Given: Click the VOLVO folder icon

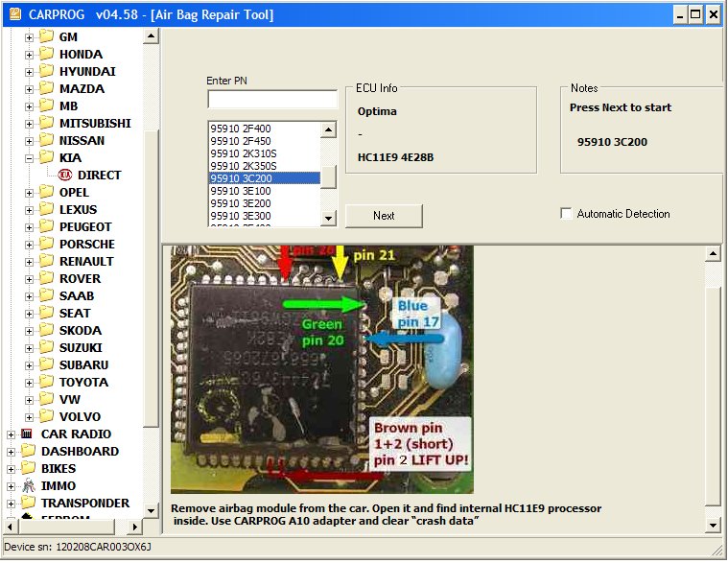Looking at the screenshot, I should coord(46,416).
